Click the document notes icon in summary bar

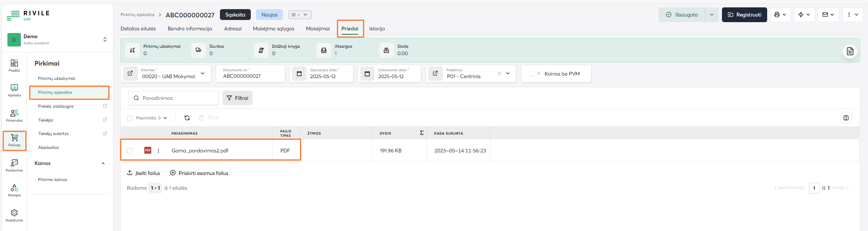tap(850, 51)
